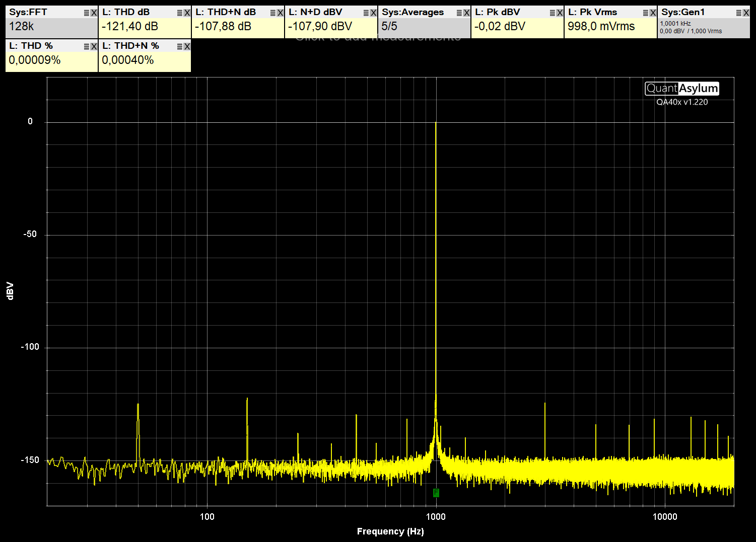Open the menu icon on Sys:FFT tile
Viewport: 756px width, 542px height.
(87, 13)
